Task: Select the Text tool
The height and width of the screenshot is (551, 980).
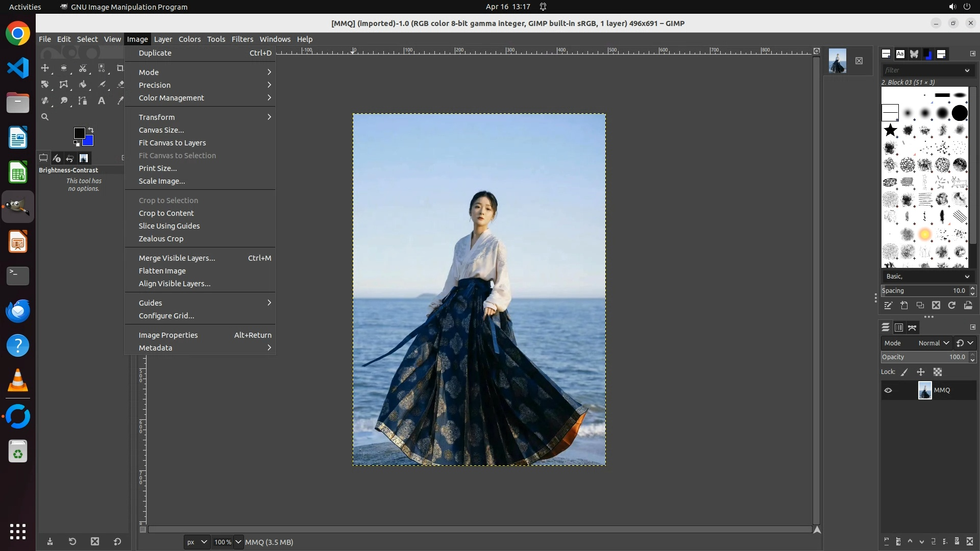Action: (102, 101)
